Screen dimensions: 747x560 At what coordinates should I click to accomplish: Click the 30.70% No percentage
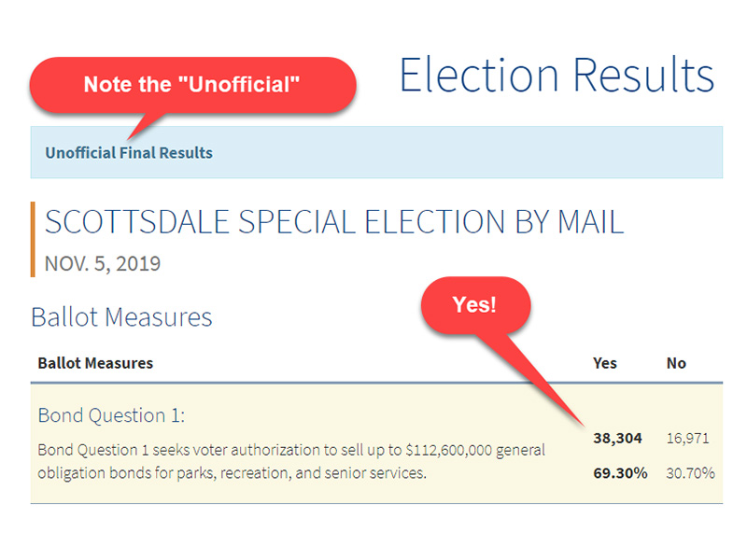click(x=690, y=473)
